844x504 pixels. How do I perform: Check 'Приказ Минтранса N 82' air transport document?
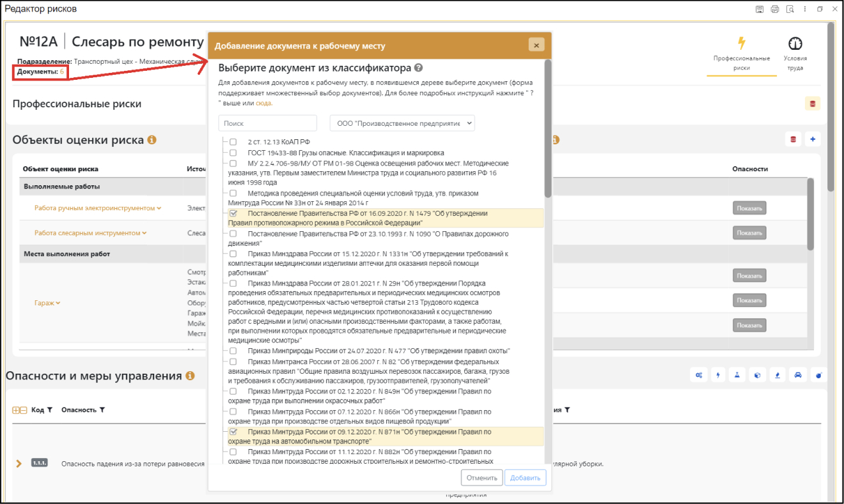(x=233, y=361)
